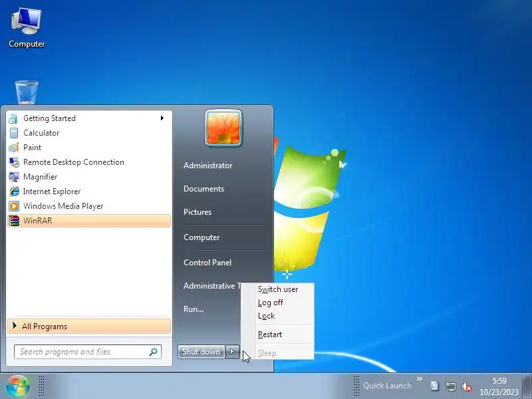Expand the Getting Started submenu arrow
The height and width of the screenshot is (399, 532).
[162, 118]
